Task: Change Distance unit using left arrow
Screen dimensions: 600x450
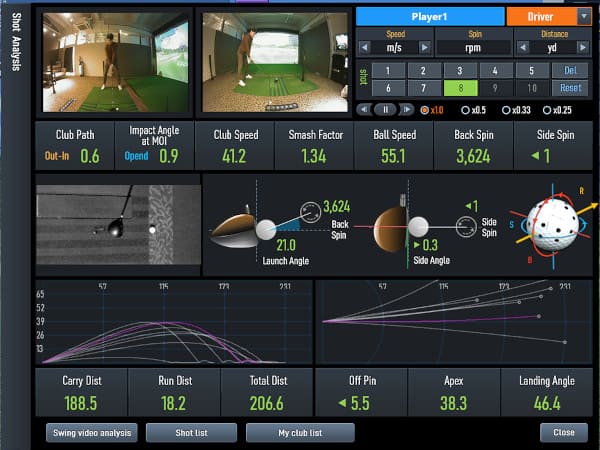Action: 523,48
